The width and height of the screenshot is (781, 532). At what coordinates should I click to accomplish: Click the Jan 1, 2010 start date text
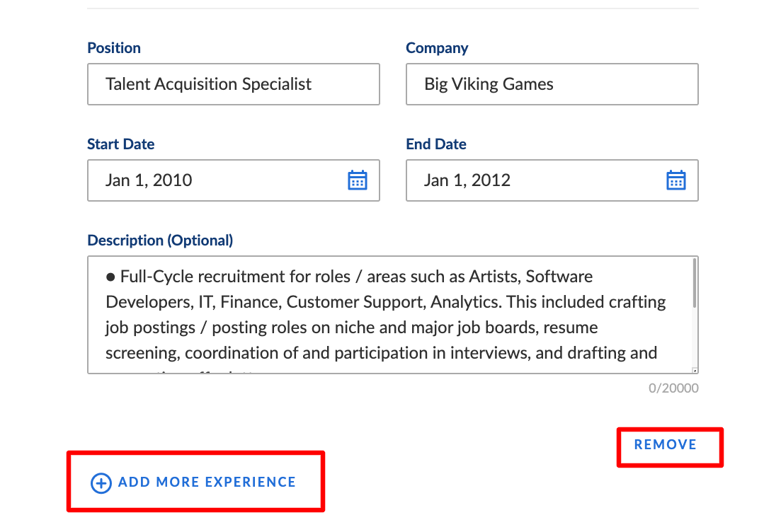149,180
